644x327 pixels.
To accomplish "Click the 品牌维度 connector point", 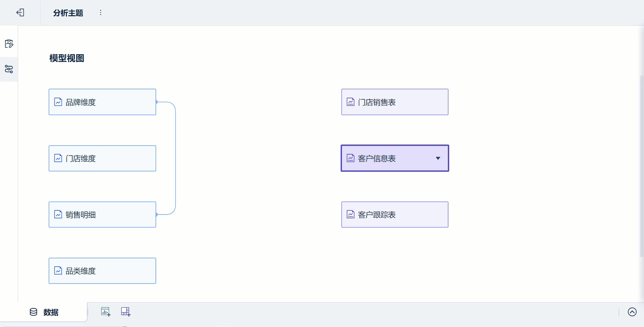I will (x=157, y=102).
